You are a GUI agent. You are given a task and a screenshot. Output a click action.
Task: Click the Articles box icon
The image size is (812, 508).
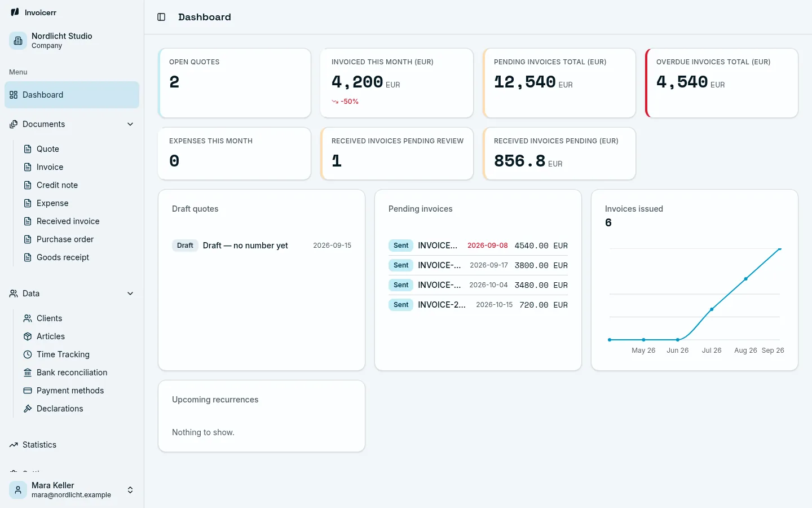tap(28, 336)
